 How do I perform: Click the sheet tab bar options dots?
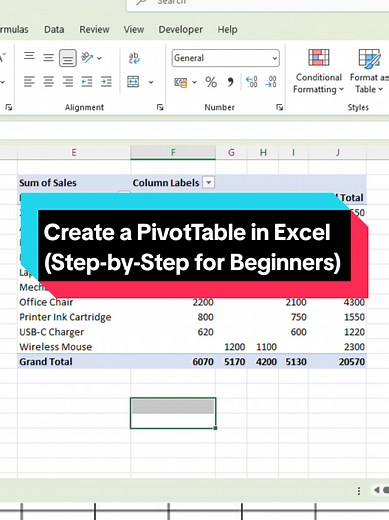tap(359, 491)
